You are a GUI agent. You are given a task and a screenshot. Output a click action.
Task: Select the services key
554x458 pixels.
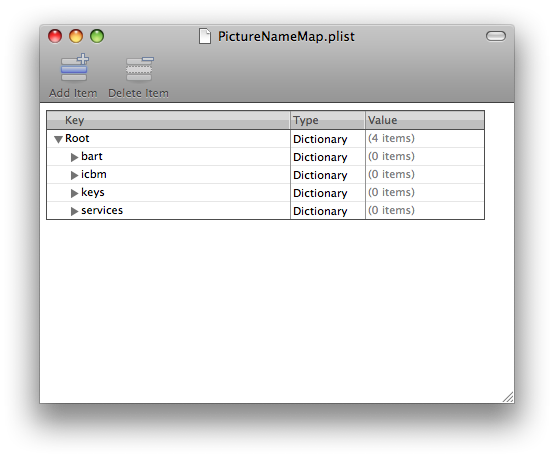(x=102, y=210)
